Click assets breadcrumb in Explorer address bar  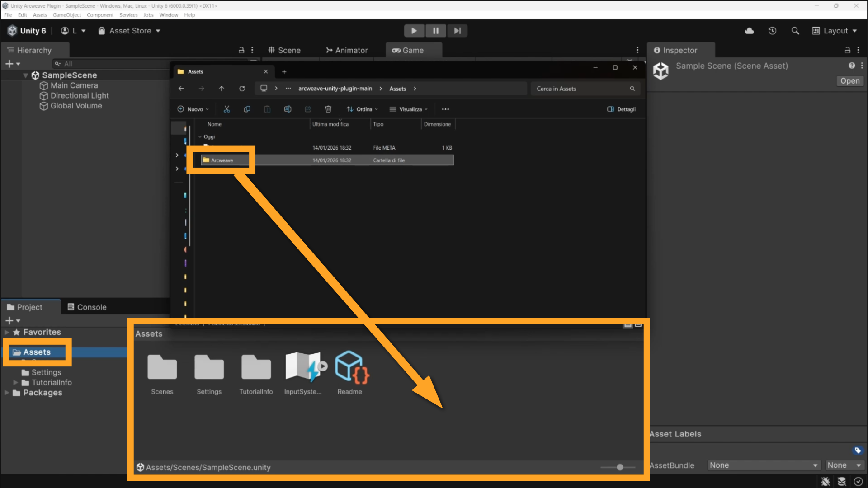point(397,89)
